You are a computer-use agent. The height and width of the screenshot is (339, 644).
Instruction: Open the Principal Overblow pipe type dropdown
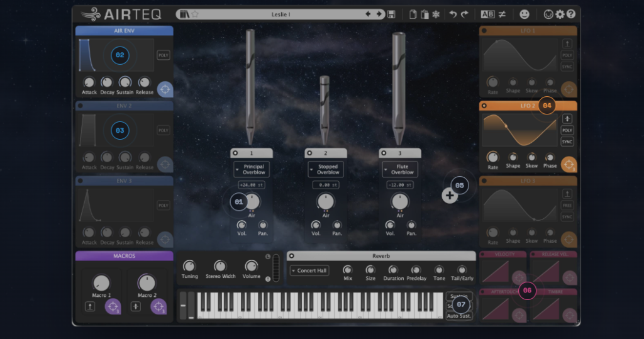[x=252, y=169]
